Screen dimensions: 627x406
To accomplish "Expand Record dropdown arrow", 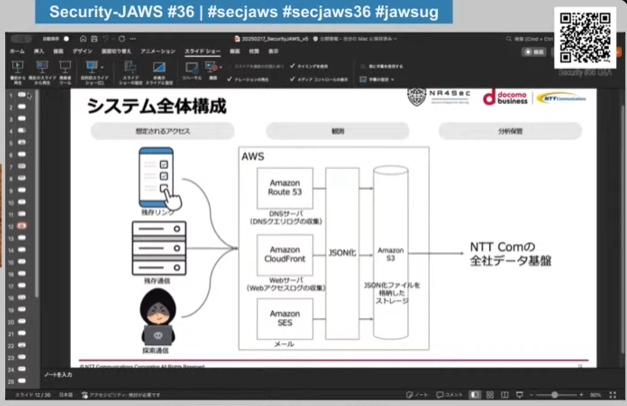I will click(221, 67).
